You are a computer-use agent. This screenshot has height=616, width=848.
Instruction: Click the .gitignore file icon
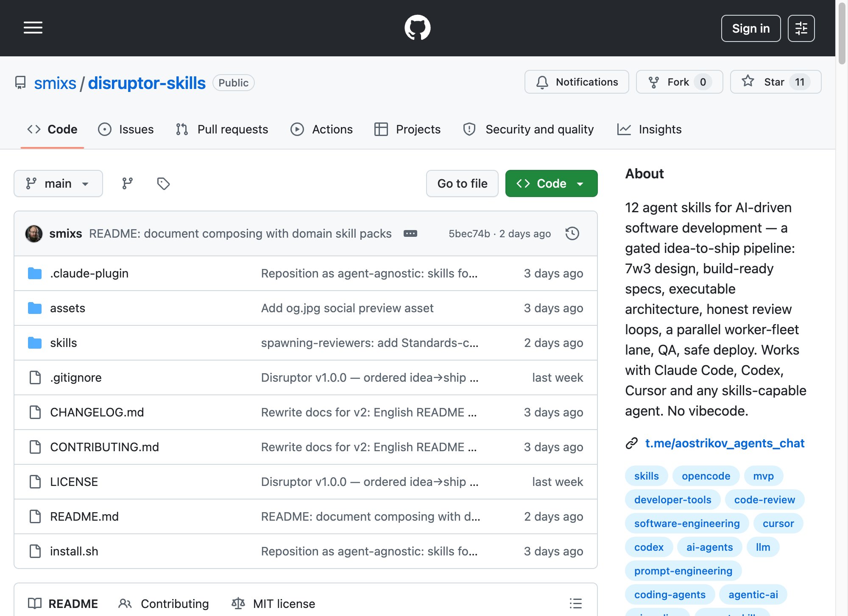(x=35, y=377)
